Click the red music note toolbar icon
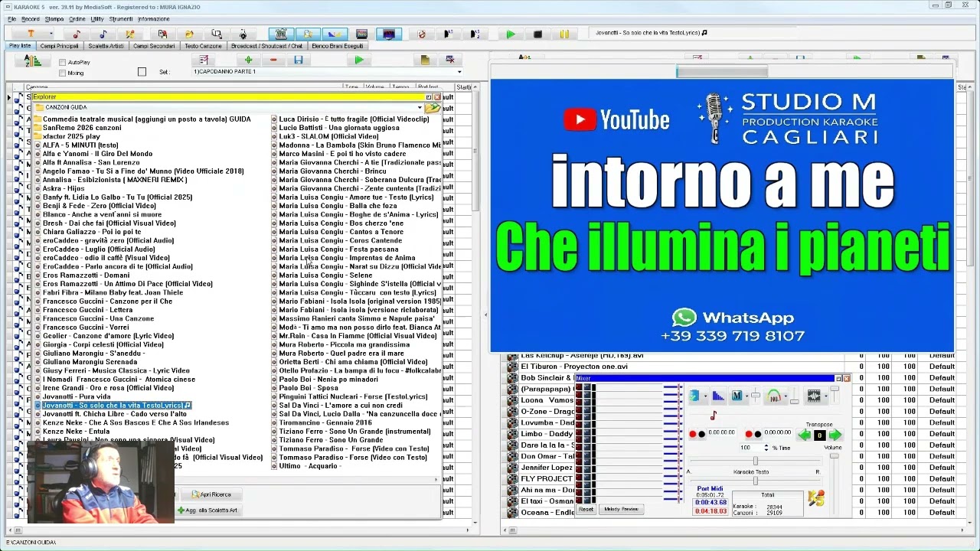This screenshot has height=551, width=980. tap(76, 34)
